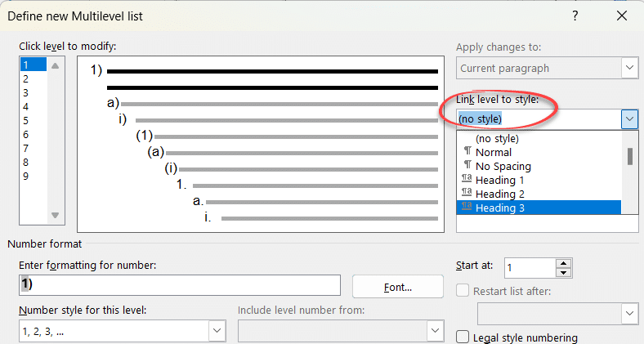Image resolution: width=644 pixels, height=344 pixels.
Task: Increase Start at value with up arrow
Action: [x=564, y=264]
